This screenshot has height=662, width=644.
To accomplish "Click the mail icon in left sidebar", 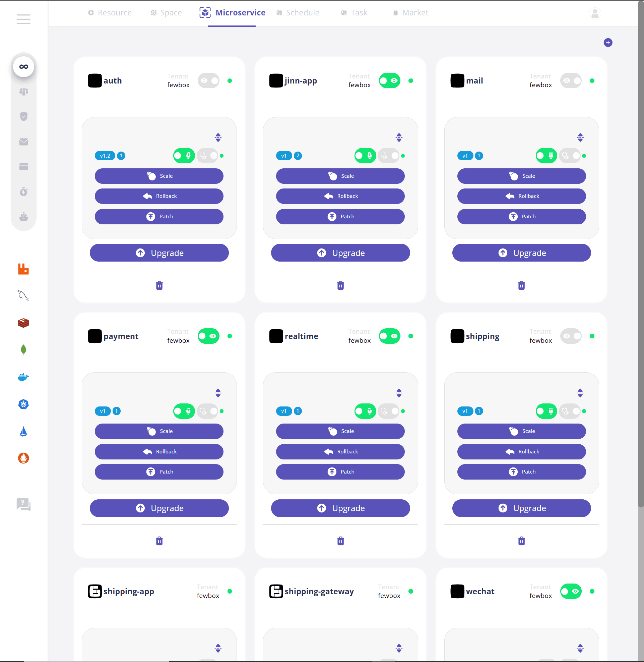I will pos(23,141).
